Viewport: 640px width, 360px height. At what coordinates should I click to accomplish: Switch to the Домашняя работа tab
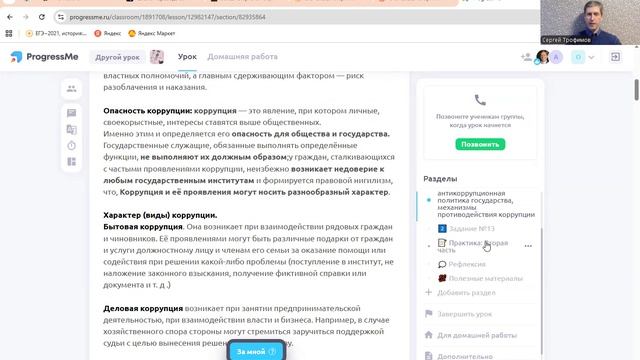242,57
